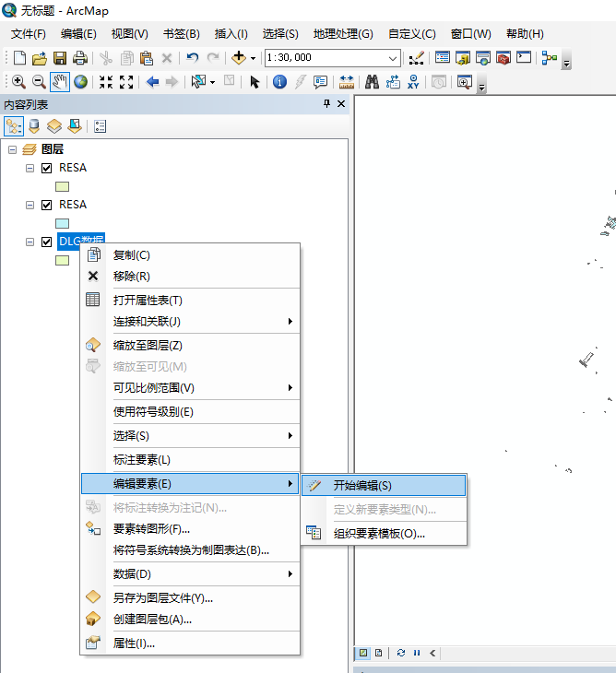Click the Add Data icon
This screenshot has width=616, height=673.
239,57
